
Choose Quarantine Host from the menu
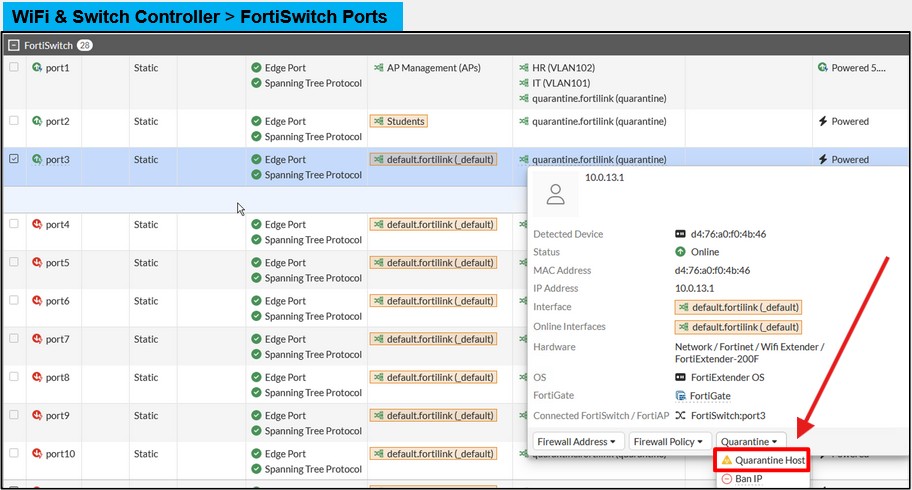(762, 460)
